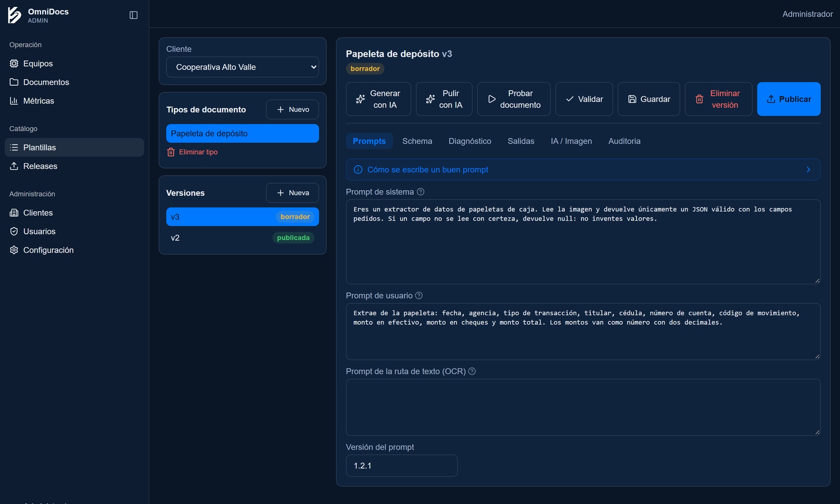Publish the version with Publicar

click(789, 99)
